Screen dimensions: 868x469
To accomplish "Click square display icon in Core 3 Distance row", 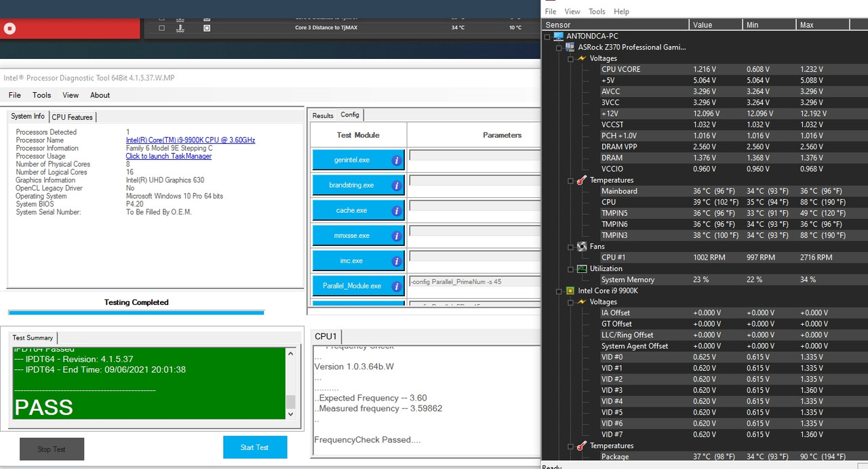I will pos(207,28).
